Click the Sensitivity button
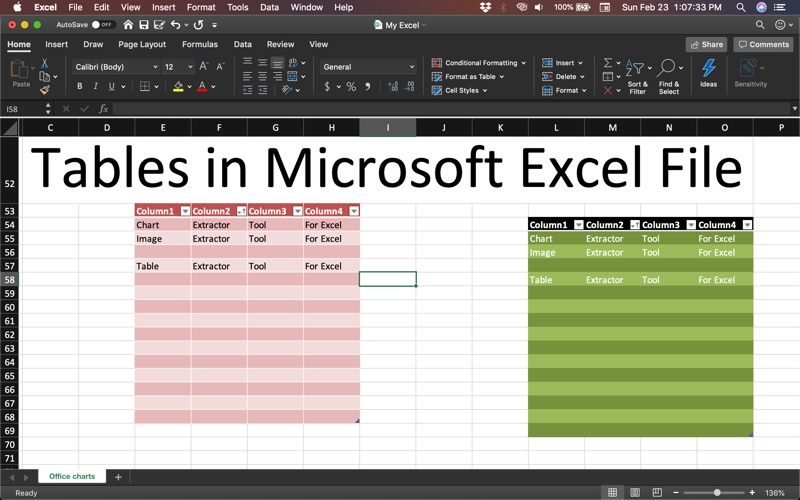Screen dimensions: 800x500 tap(751, 73)
